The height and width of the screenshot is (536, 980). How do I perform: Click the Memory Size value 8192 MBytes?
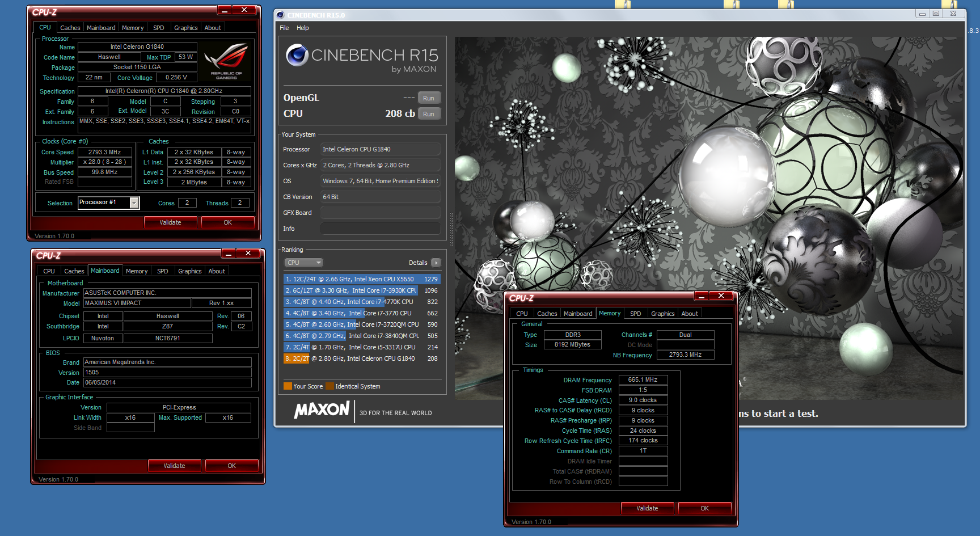[573, 345]
